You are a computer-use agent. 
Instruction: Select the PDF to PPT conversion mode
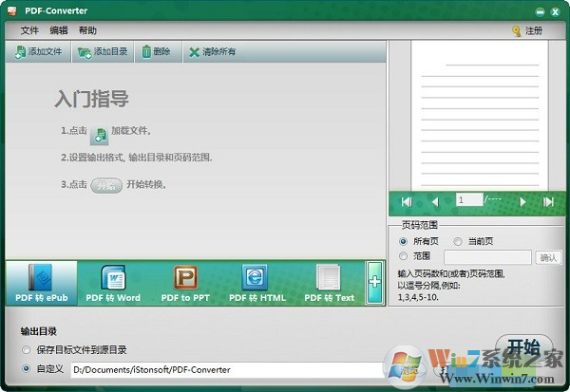coord(185,284)
